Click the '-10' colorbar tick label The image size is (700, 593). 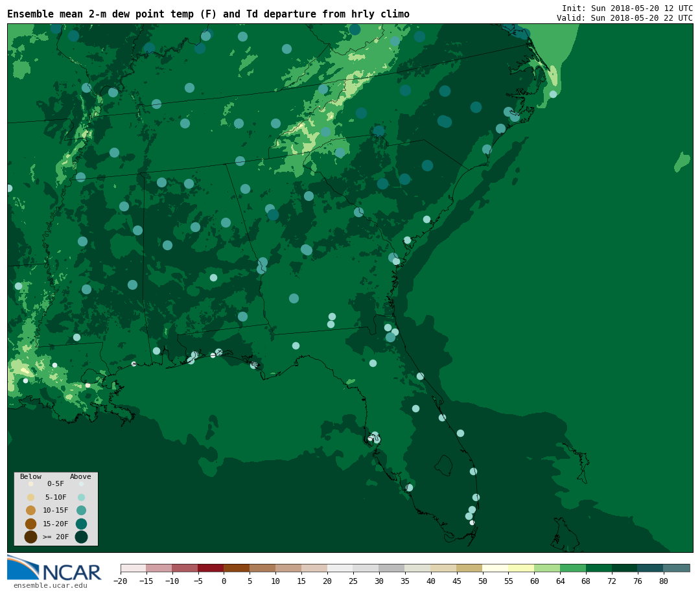click(x=172, y=581)
